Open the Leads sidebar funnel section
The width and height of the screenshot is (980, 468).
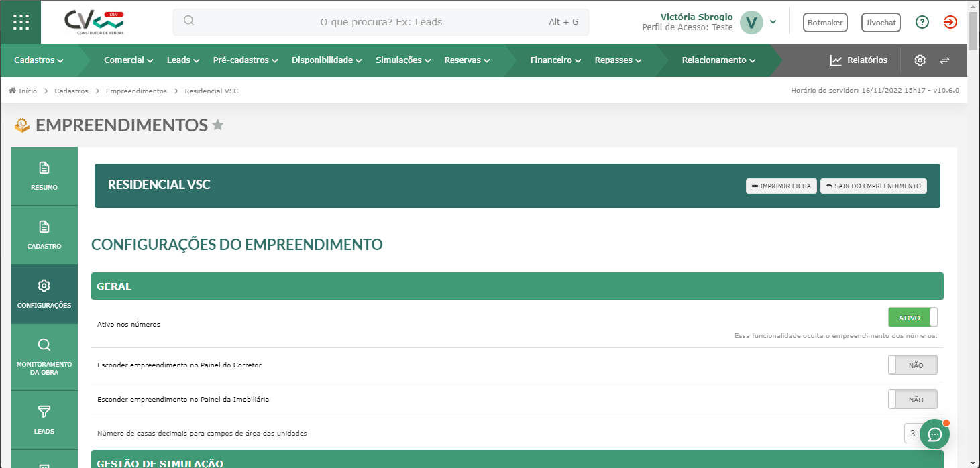click(44, 420)
